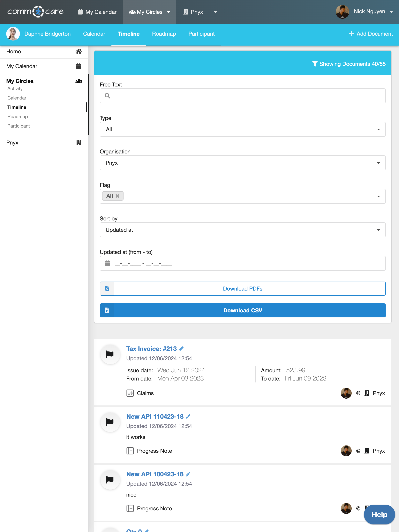Click the filter funnel icon

315,64
